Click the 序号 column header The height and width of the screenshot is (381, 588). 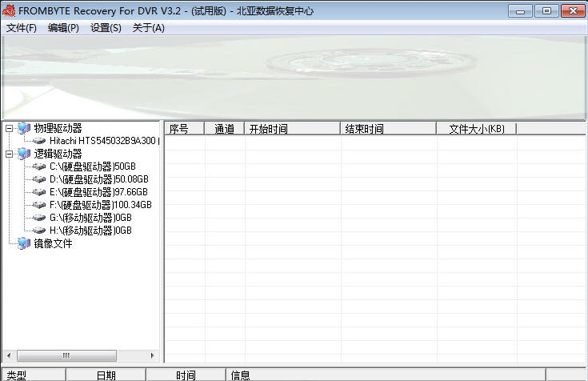click(185, 129)
